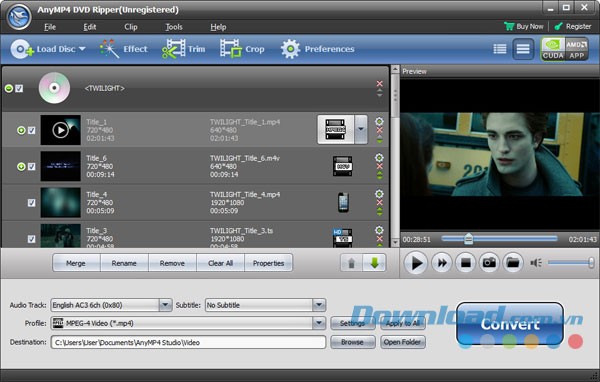Open the Profile dropdown
Image resolution: width=600 pixels, height=382 pixels.
point(319,323)
